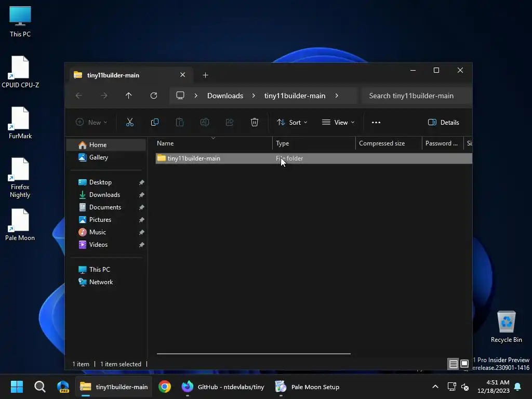Launch Google Chrome from taskbar
Image resolution: width=532 pixels, height=399 pixels.
pos(165,387)
